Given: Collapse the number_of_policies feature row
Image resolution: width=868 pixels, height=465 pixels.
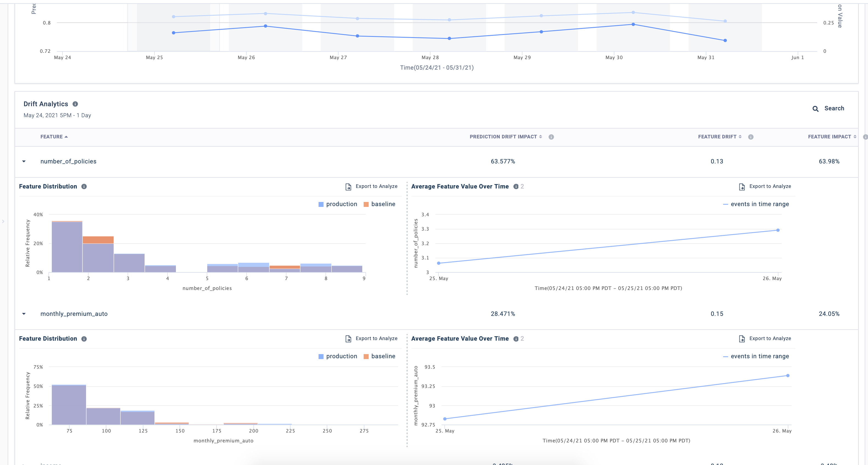Looking at the screenshot, I should (x=24, y=162).
